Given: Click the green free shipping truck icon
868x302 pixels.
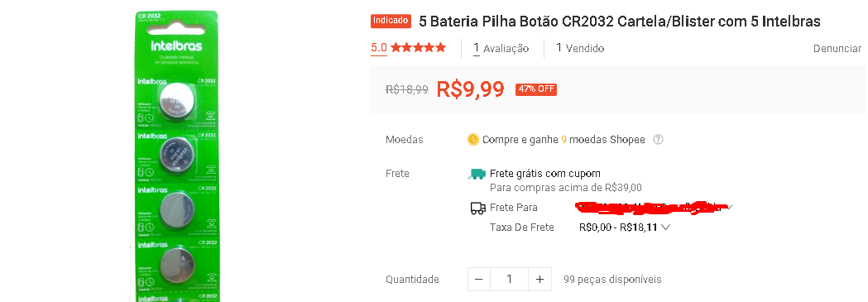Looking at the screenshot, I should click(x=477, y=174).
